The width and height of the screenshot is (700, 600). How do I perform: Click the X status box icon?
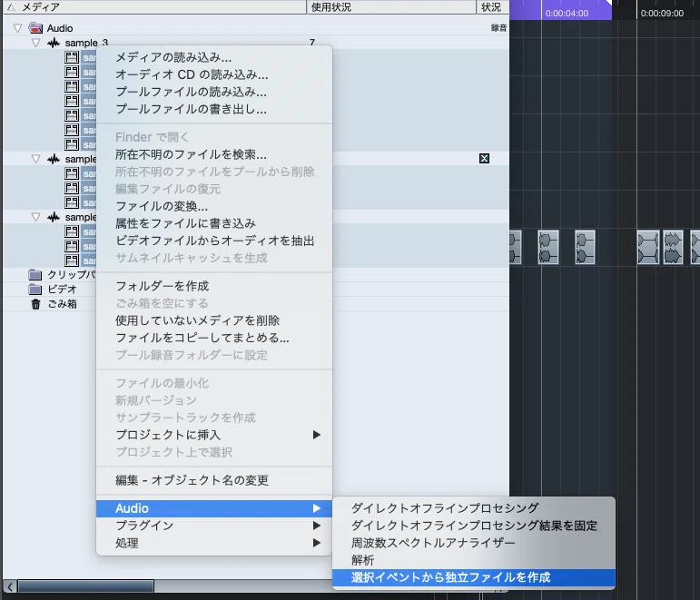pos(485,159)
